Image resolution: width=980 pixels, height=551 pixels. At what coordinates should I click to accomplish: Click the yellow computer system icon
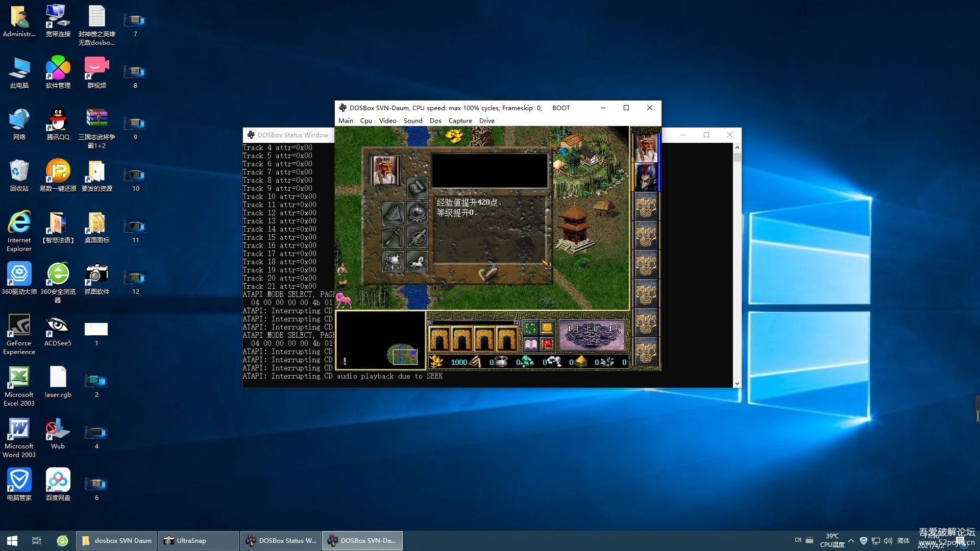(547, 328)
